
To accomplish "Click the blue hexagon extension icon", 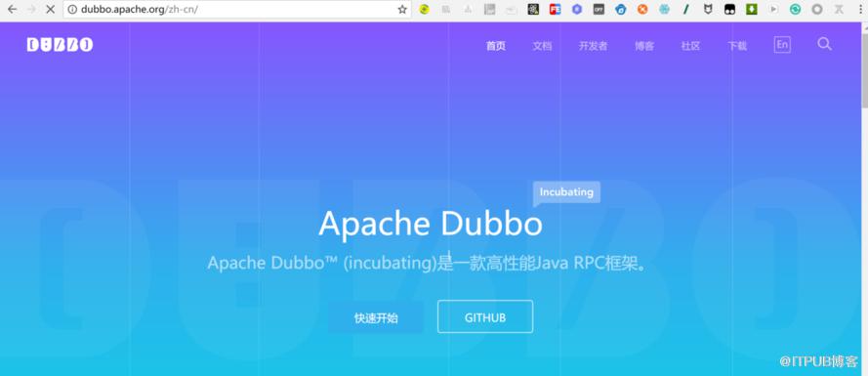I will tap(577, 10).
